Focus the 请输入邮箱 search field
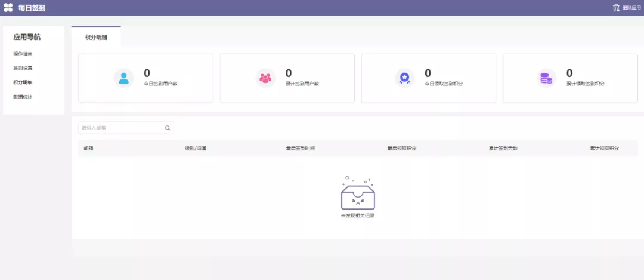 tap(126, 128)
